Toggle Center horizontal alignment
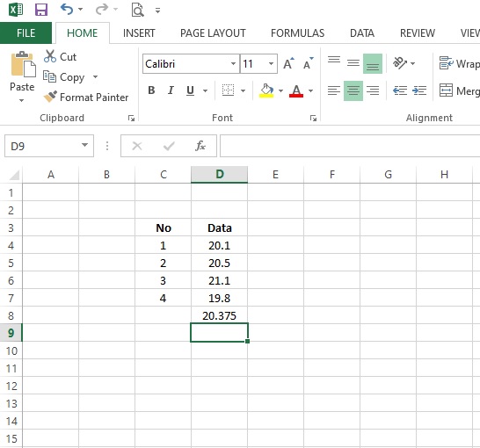 click(353, 90)
